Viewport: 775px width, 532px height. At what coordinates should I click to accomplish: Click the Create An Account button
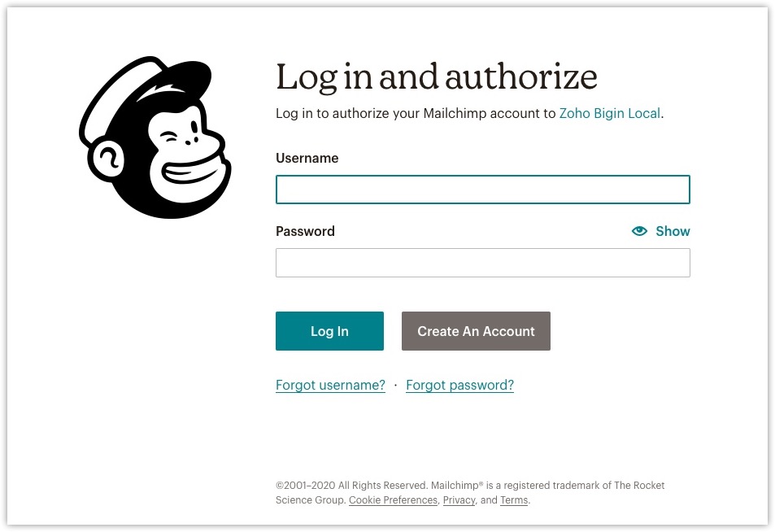click(476, 331)
